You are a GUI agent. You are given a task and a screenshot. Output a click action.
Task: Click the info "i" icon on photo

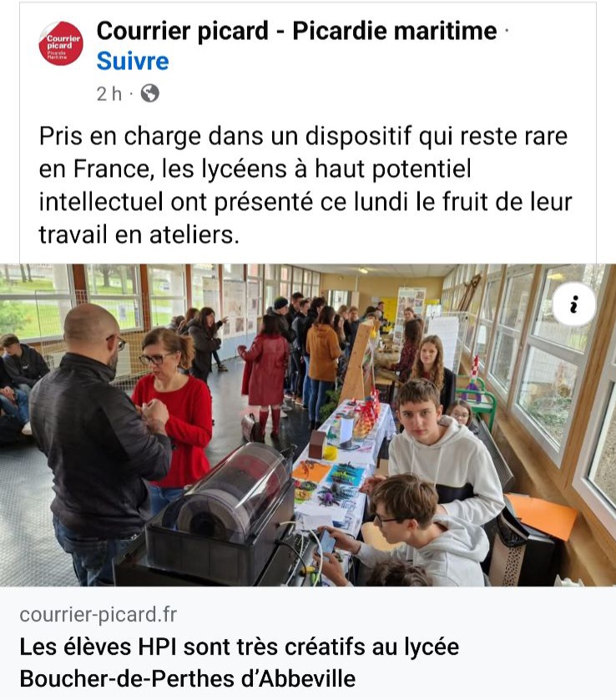(x=574, y=305)
